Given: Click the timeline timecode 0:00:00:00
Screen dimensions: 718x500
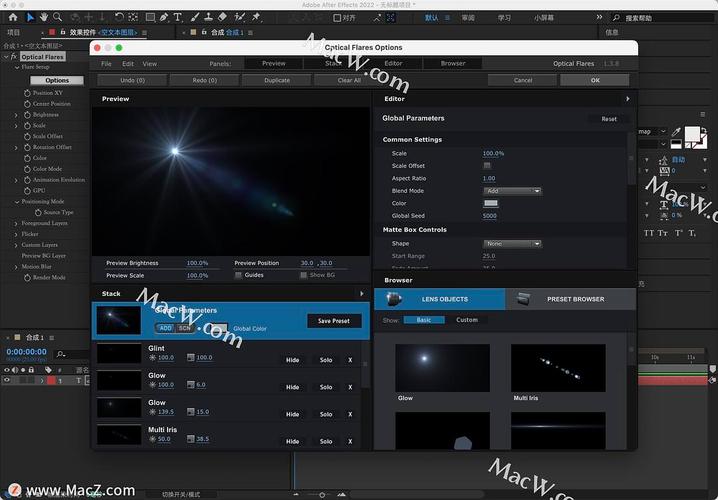Looking at the screenshot, I should tap(26, 352).
